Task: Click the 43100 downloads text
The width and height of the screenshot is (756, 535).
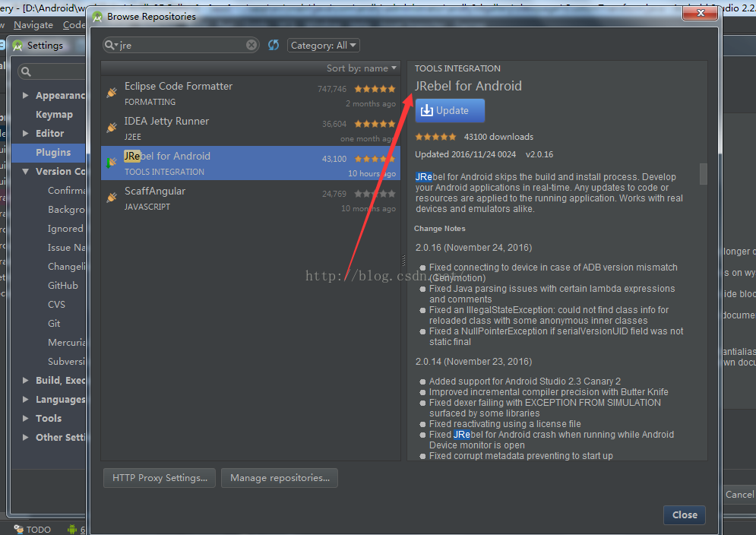Action: (x=498, y=137)
